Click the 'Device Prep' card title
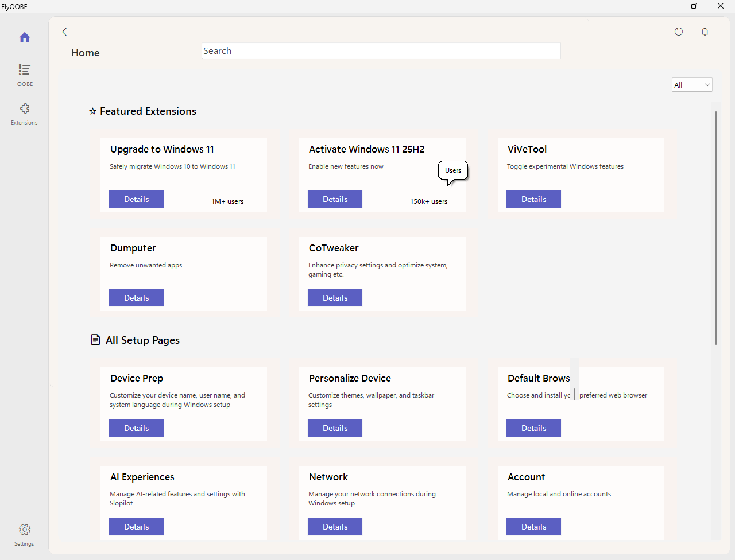Image resolution: width=735 pixels, height=560 pixels. click(137, 378)
